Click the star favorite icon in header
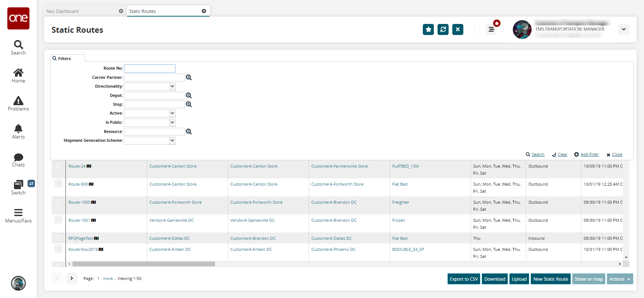This screenshot has height=298, width=644. [428, 29]
